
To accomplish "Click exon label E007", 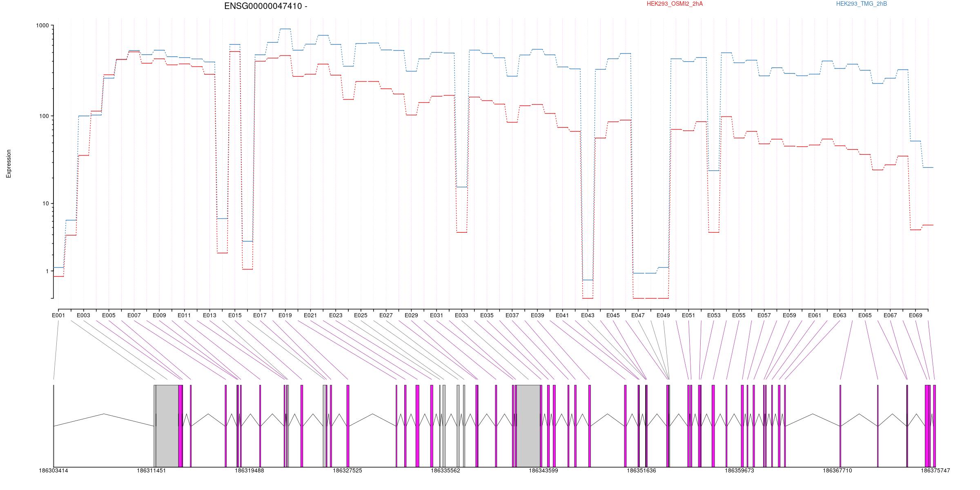I will click(134, 315).
